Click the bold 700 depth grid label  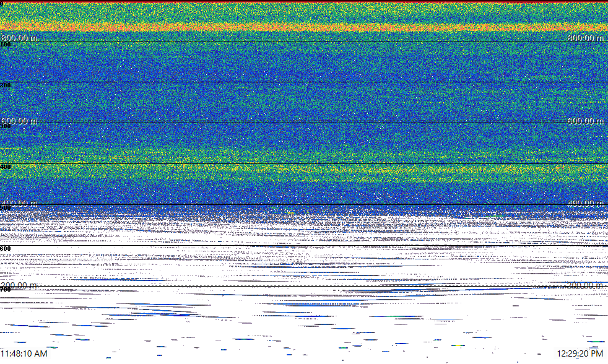click(6, 290)
